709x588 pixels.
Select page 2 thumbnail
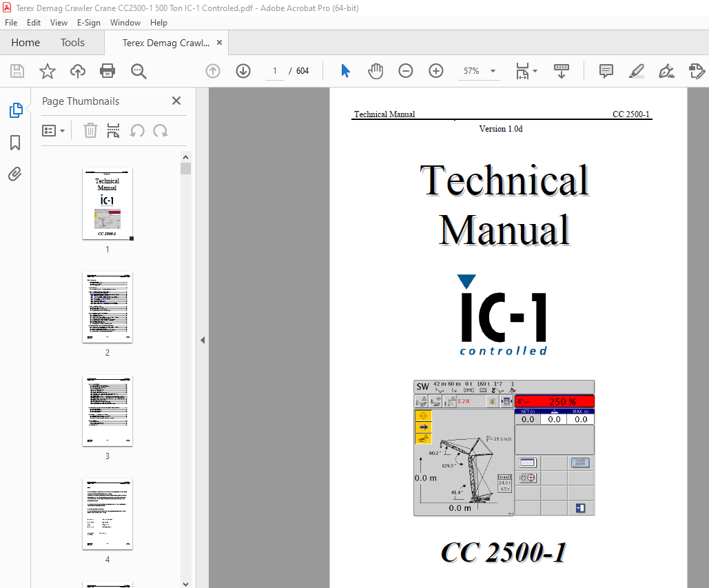[107, 307]
